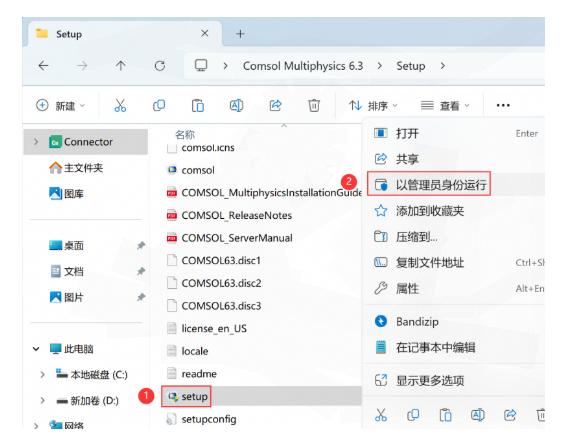Screen dimensions: 567x446
Task: Go forward with the right arrow
Action: pos(82,66)
